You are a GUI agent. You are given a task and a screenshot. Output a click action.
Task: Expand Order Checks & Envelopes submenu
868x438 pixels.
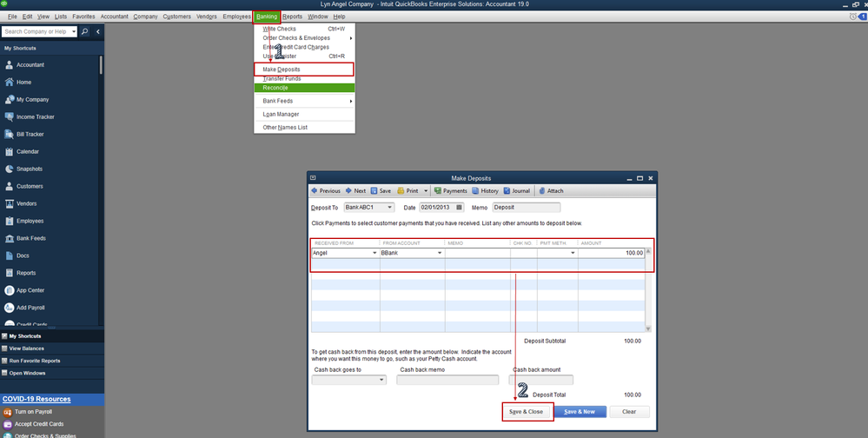[x=351, y=38]
